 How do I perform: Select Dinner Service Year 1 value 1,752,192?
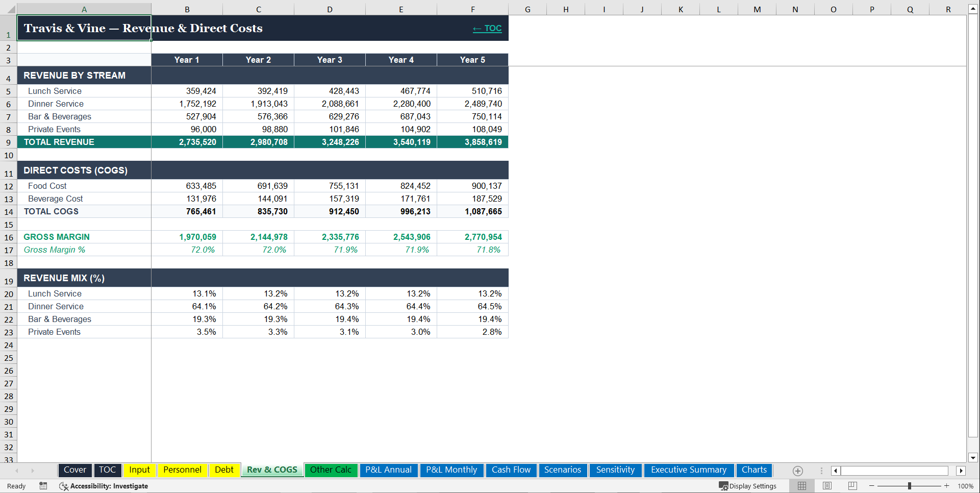coord(187,104)
